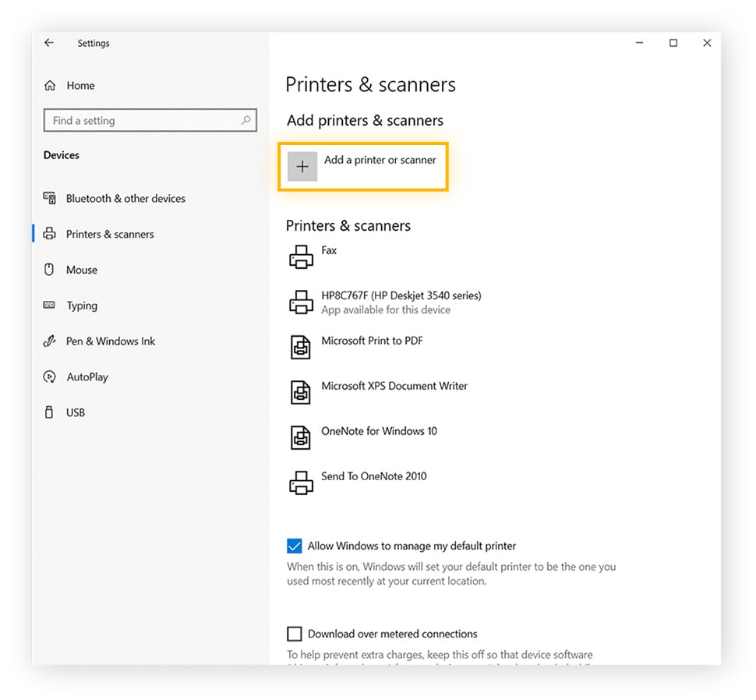Viewport: 756px width, 700px height.
Task: Click the Pen & Windows Ink icon
Action: (x=48, y=341)
